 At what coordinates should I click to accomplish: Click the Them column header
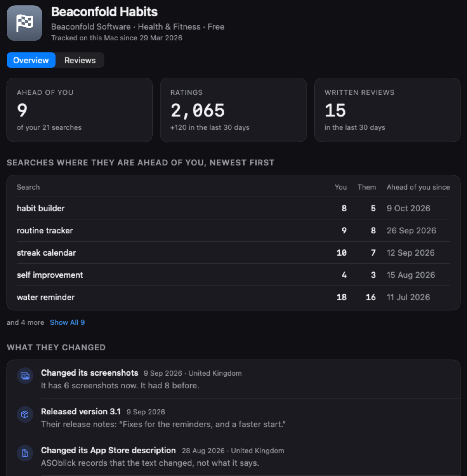(x=367, y=187)
